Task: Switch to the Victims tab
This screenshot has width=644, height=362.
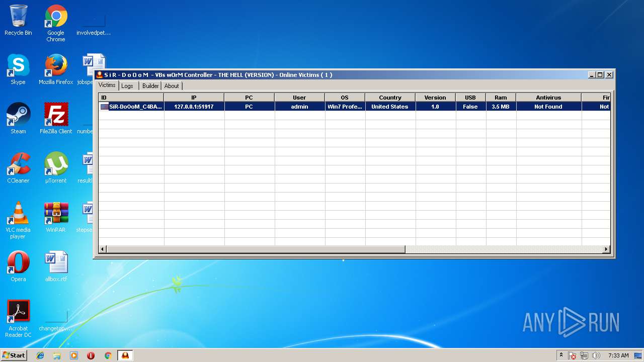Action: (x=107, y=85)
